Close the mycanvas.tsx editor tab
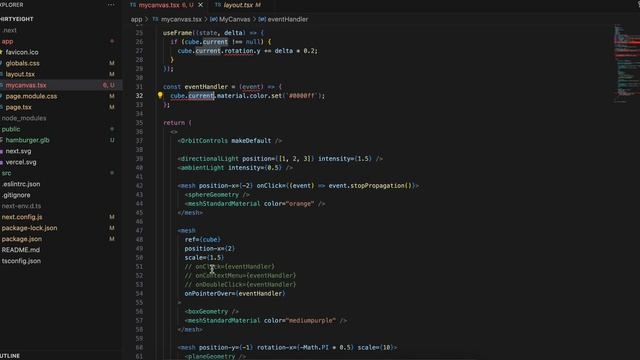Screen dimensions: 640x360 (x=200, y=5)
